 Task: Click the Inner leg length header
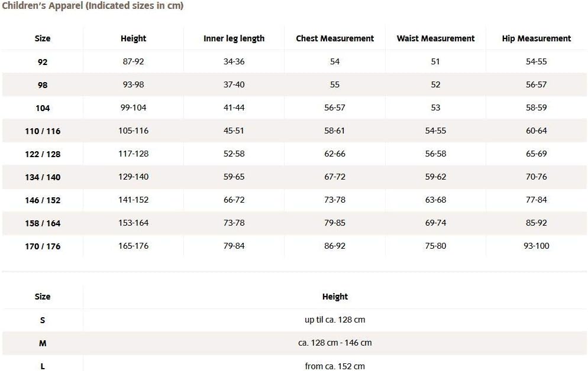[x=234, y=38]
